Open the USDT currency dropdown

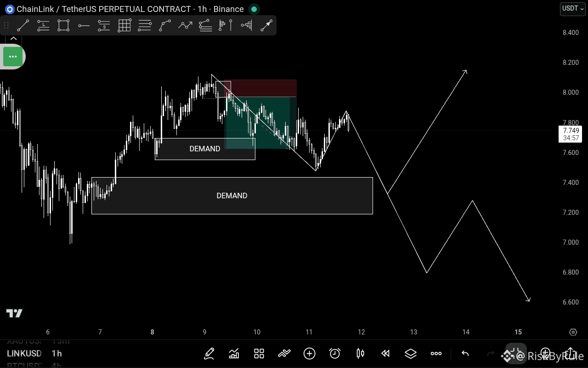coord(572,9)
